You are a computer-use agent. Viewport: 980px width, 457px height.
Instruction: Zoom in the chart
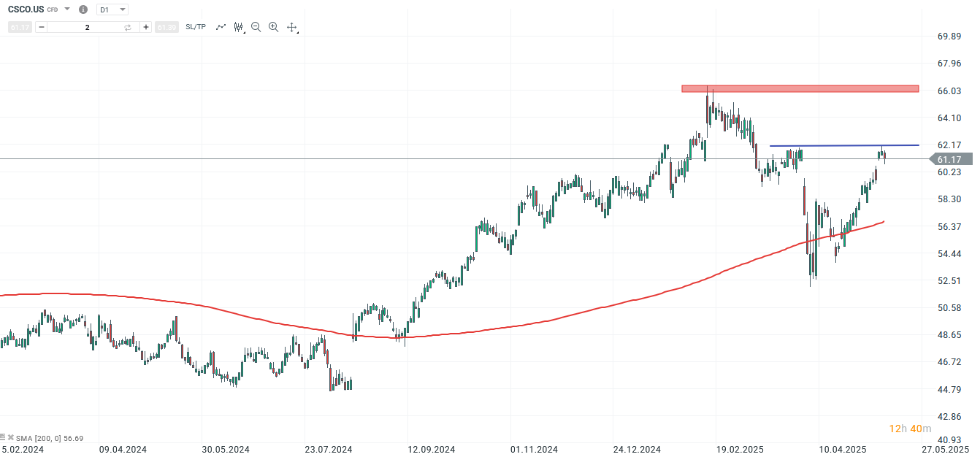274,27
